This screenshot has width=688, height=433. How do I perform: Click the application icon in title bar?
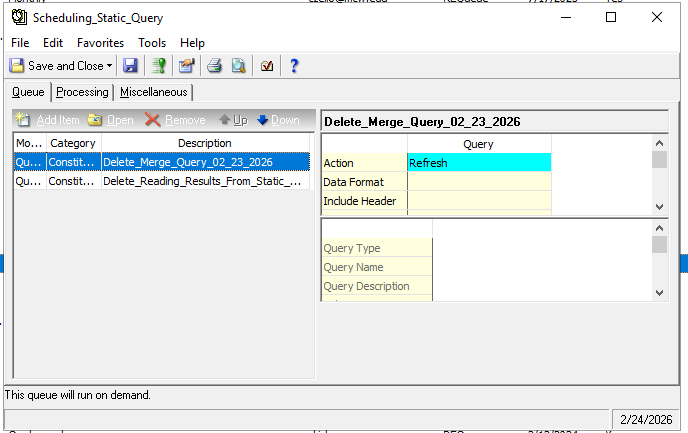point(19,17)
